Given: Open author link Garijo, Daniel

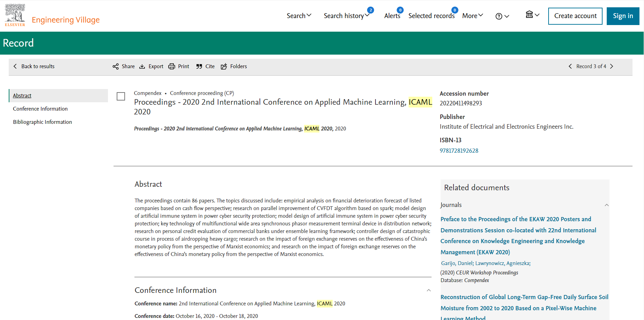Looking at the screenshot, I should coord(457,263).
